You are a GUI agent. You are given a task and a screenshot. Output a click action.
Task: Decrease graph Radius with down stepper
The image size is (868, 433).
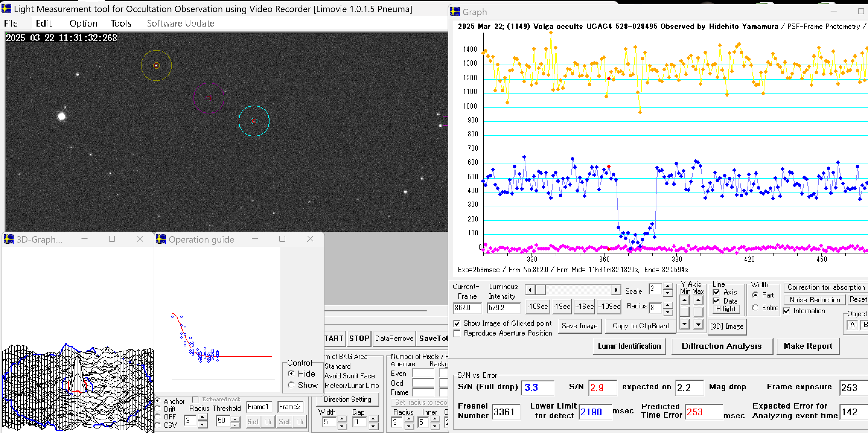668,312
